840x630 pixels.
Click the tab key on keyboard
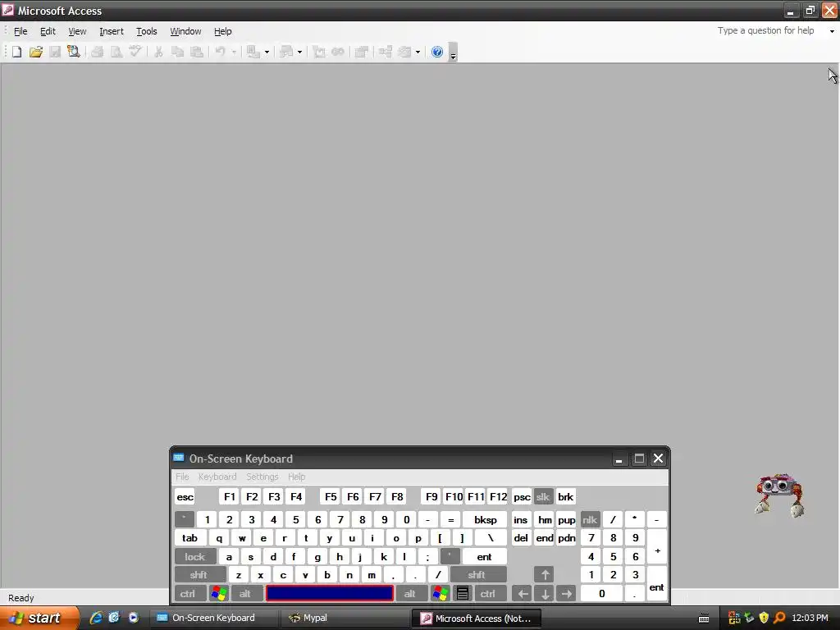190,538
